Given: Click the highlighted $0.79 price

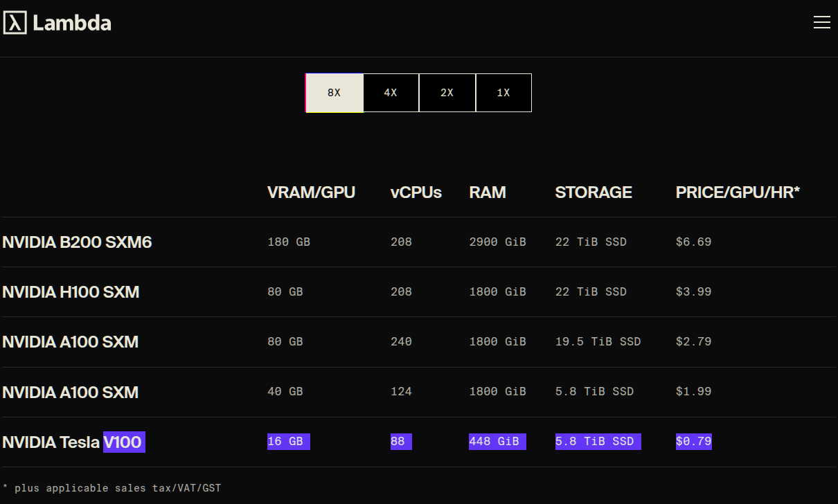Looking at the screenshot, I should [x=693, y=441].
